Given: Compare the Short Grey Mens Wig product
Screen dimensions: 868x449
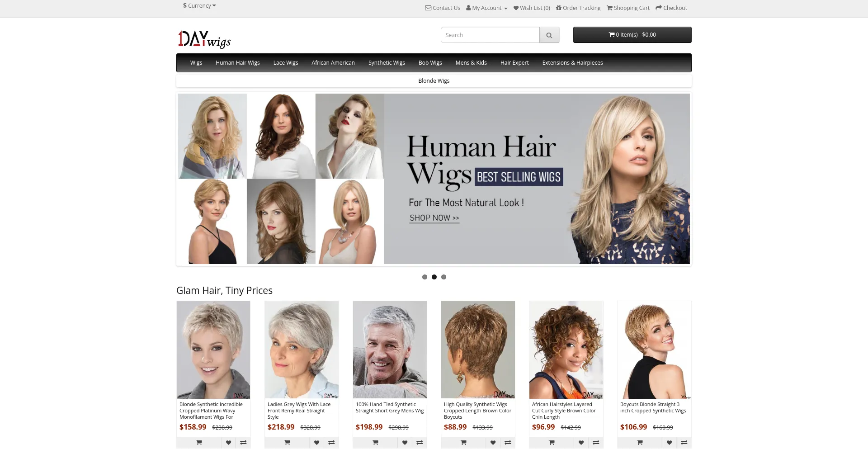Looking at the screenshot, I should click(420, 442).
